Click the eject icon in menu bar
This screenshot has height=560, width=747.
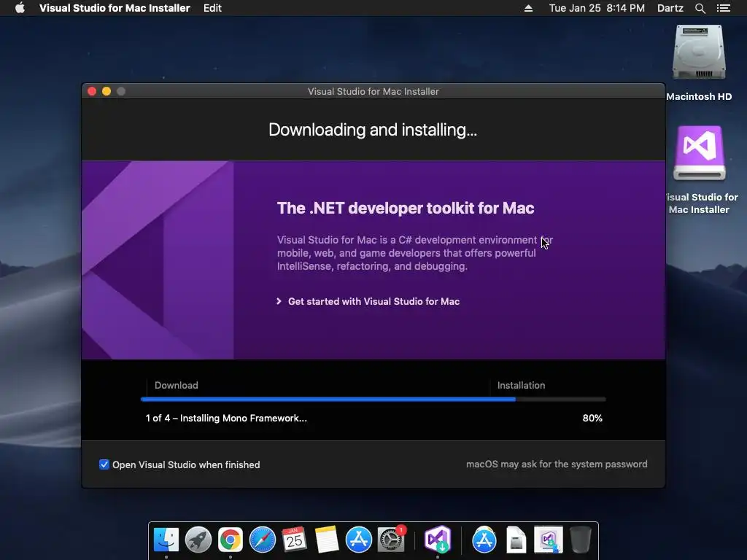(528, 8)
